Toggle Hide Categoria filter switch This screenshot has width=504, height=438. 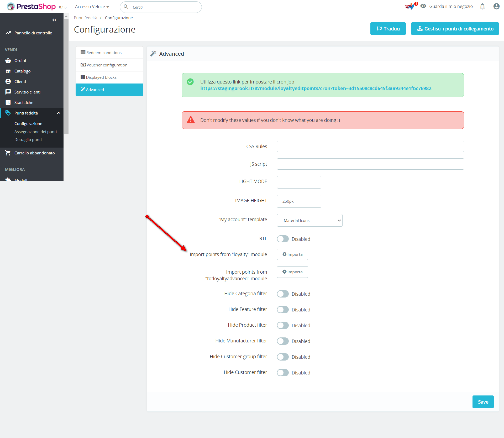coord(283,294)
